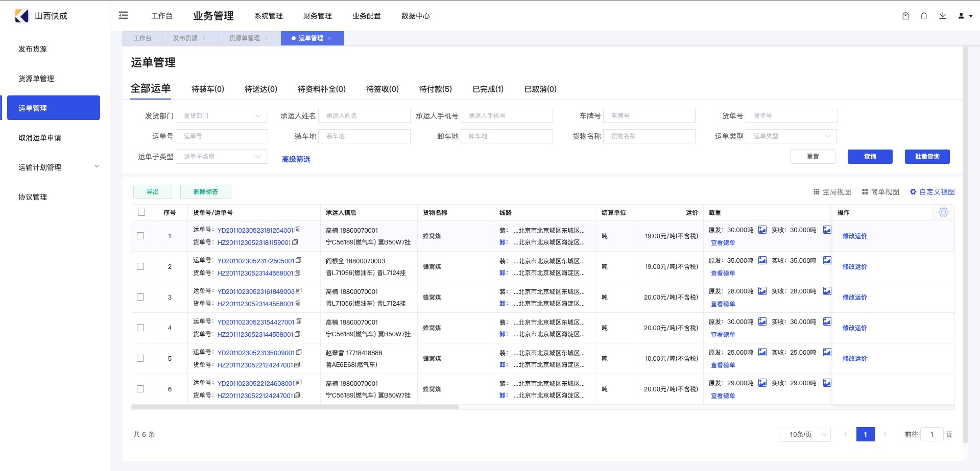The height and width of the screenshot is (471, 980).
Task: Click the 导出 button
Action: [153, 192]
